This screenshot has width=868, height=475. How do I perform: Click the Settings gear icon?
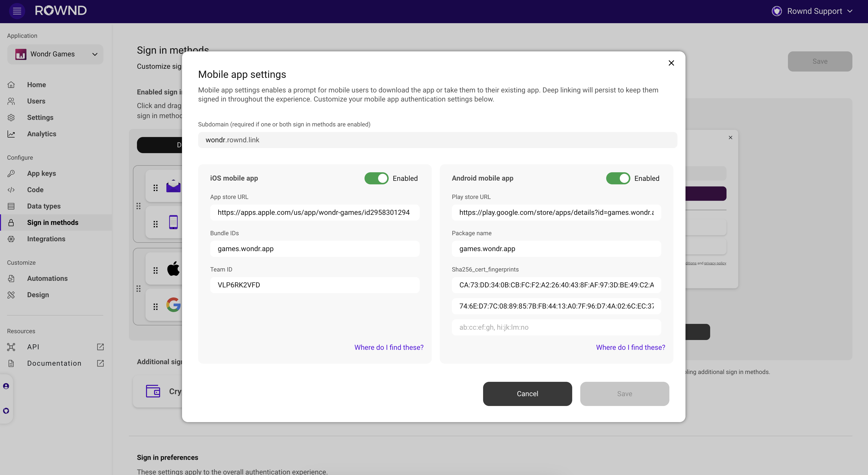12,117
